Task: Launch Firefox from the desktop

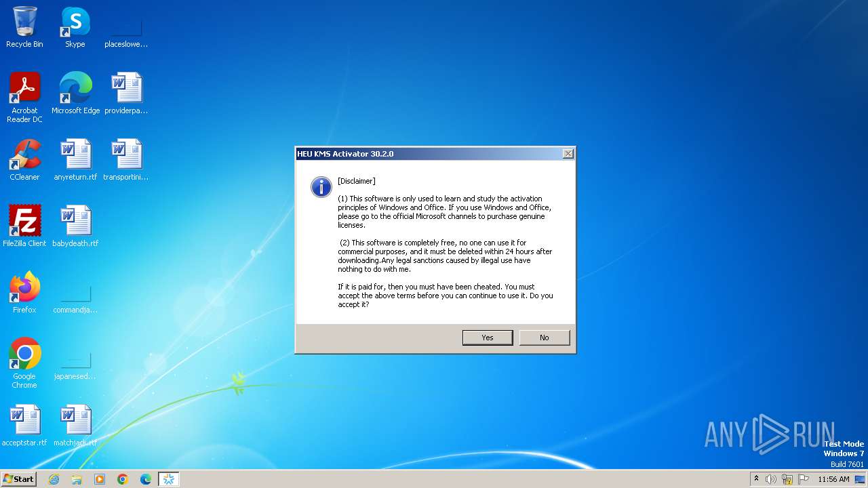Action: (24, 293)
